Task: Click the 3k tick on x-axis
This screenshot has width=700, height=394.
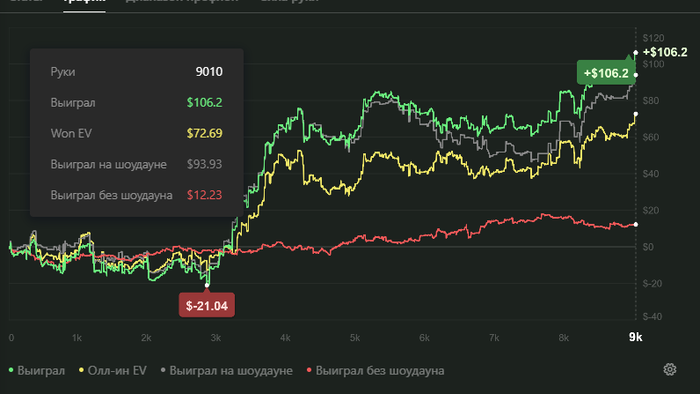Action: 216,338
